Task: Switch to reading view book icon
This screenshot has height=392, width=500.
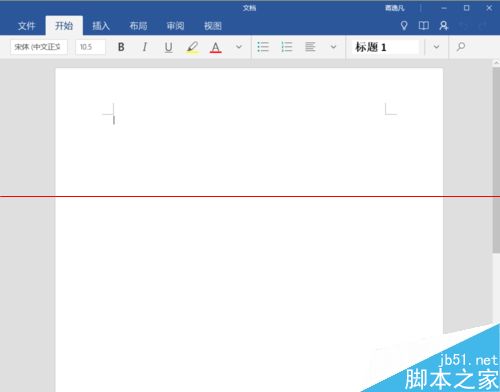Action: (424, 26)
